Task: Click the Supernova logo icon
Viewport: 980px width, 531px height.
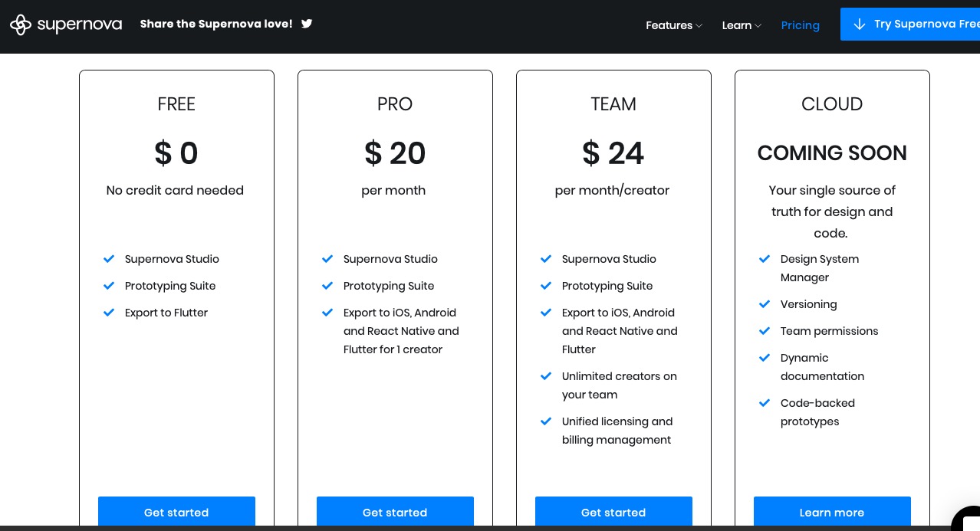Action: pos(21,25)
